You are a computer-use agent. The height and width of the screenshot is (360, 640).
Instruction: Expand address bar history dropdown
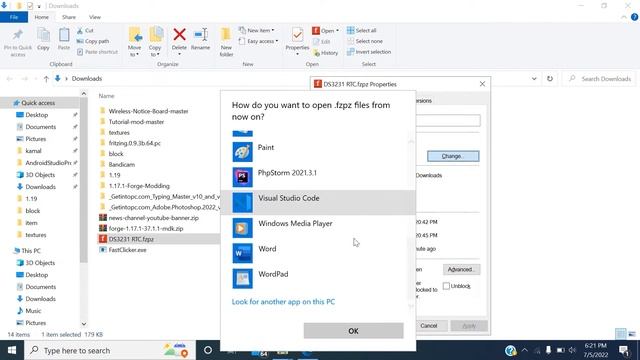coord(534,79)
